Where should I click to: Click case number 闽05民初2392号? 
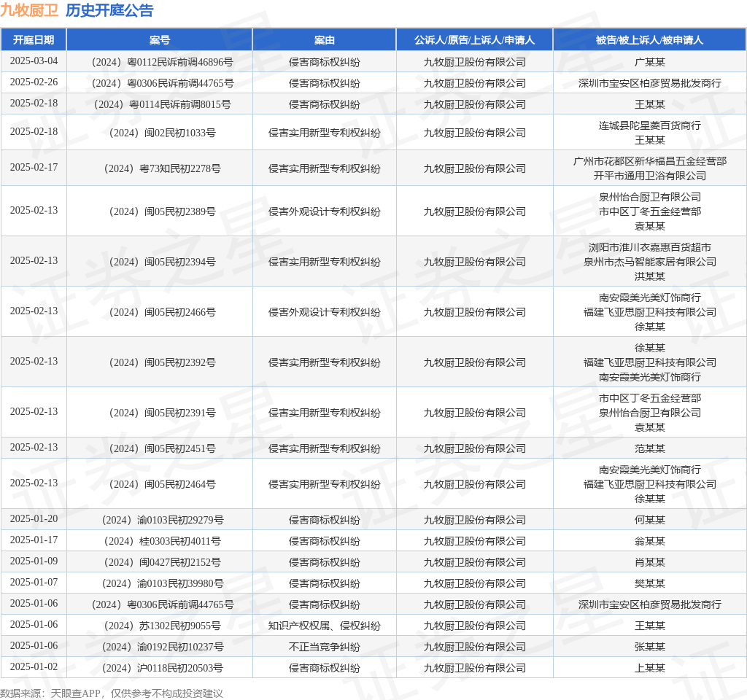163,363
